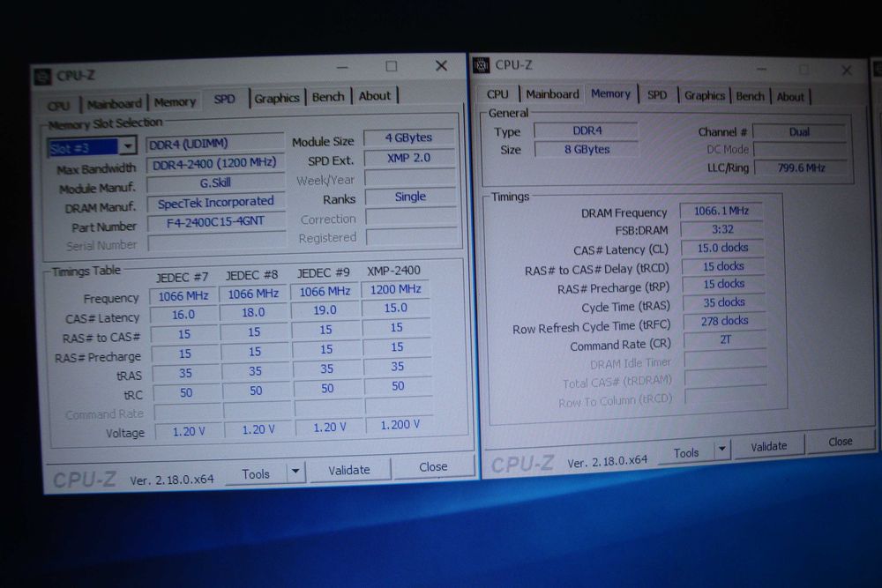Minimize the right CPU-Z window
The height and width of the screenshot is (588, 882).
pyautogui.click(x=762, y=69)
